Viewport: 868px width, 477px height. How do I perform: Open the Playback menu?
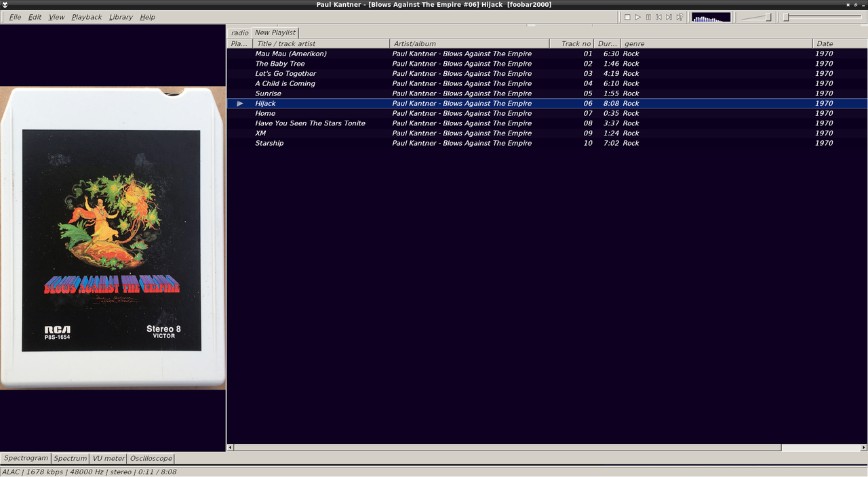click(87, 17)
